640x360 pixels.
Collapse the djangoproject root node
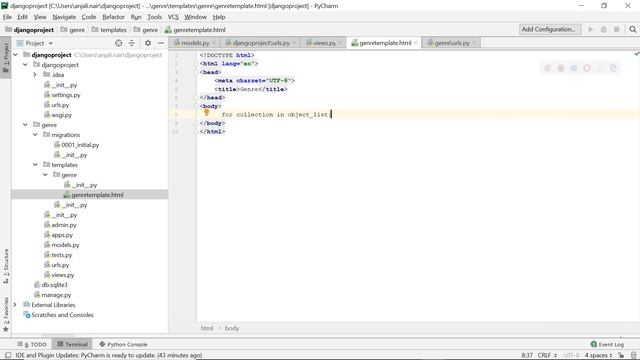pos(16,55)
